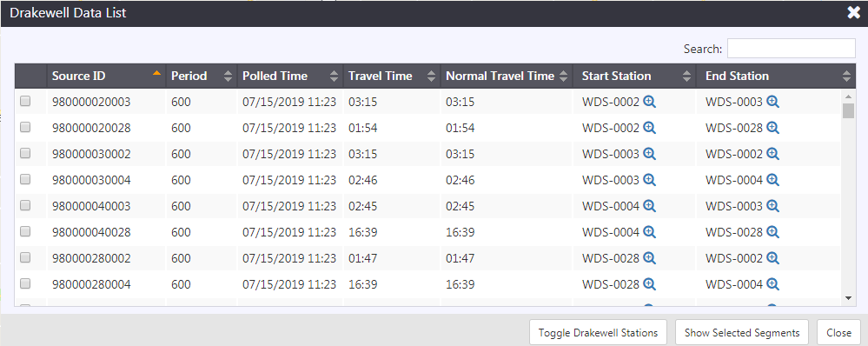Zoom to end station WDS-0004 in row 980000280004

click(772, 284)
